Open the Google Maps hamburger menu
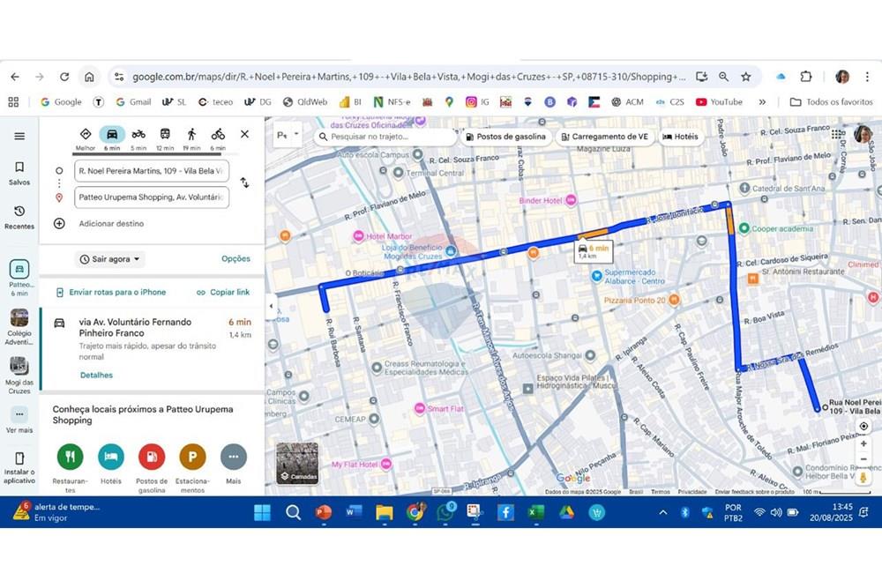This screenshot has width=882, height=588. point(19,136)
